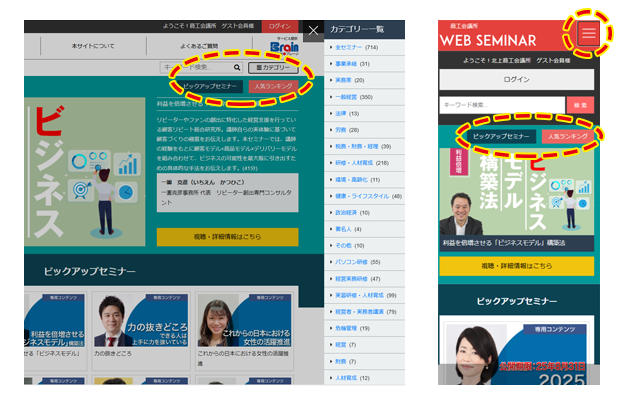Close the category list panel with X
The height and width of the screenshot is (401, 633).
tap(313, 30)
